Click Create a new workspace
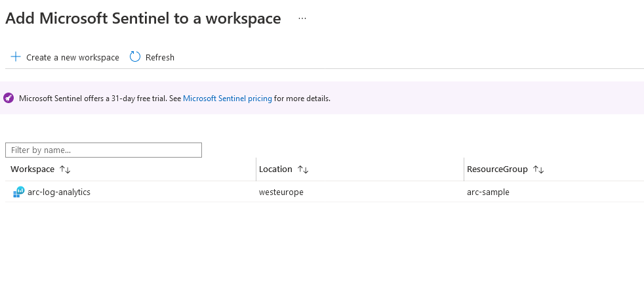This screenshot has width=644, height=308. [x=73, y=58]
